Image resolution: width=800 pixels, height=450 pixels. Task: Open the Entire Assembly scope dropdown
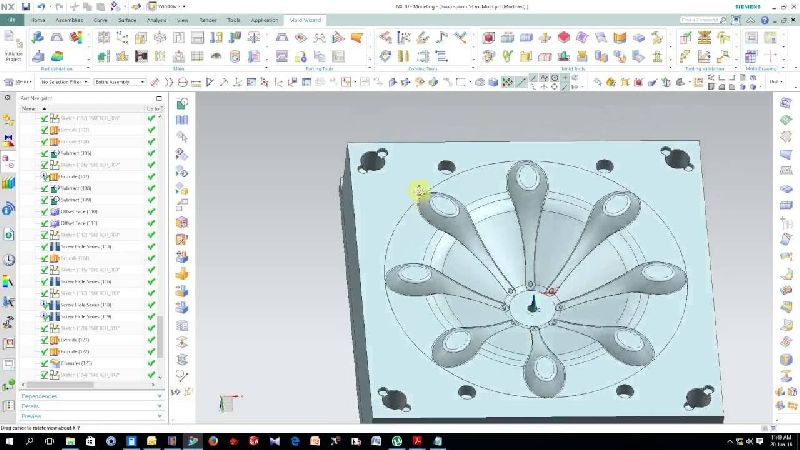(119, 82)
